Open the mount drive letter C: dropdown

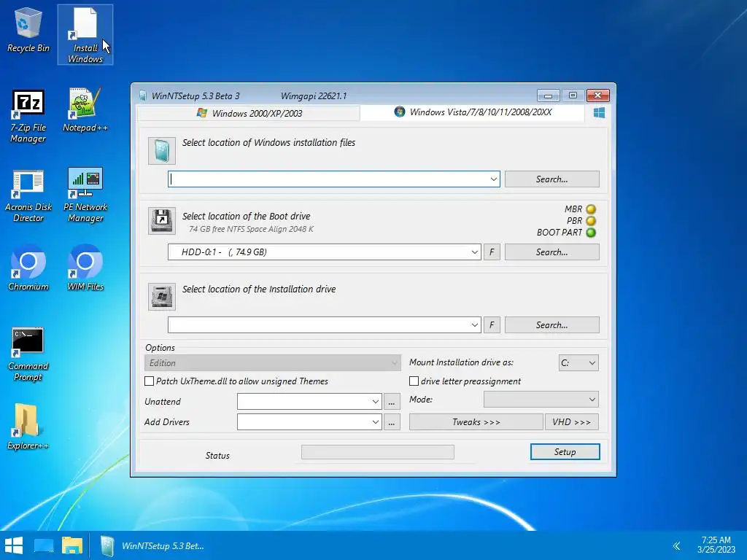[x=578, y=363]
